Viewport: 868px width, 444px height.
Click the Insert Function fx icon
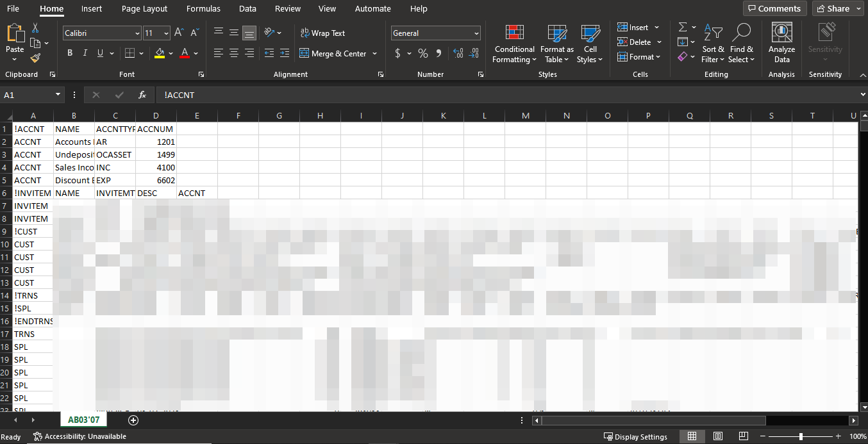[x=142, y=95]
